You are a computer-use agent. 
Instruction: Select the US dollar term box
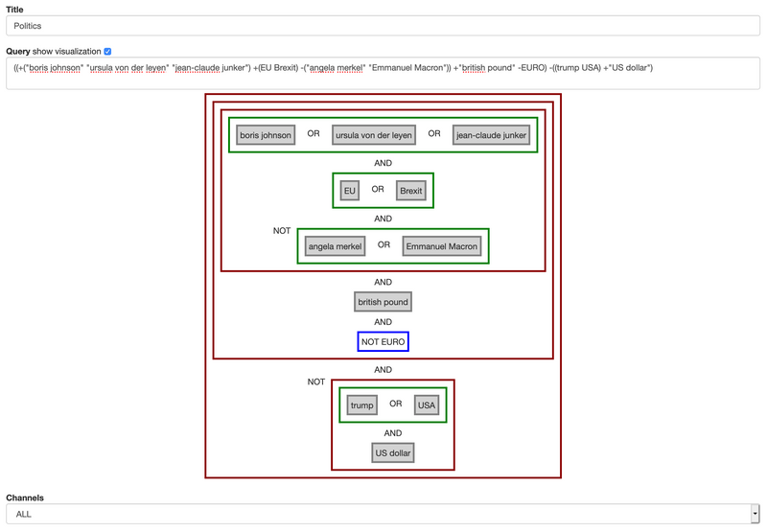click(393, 452)
